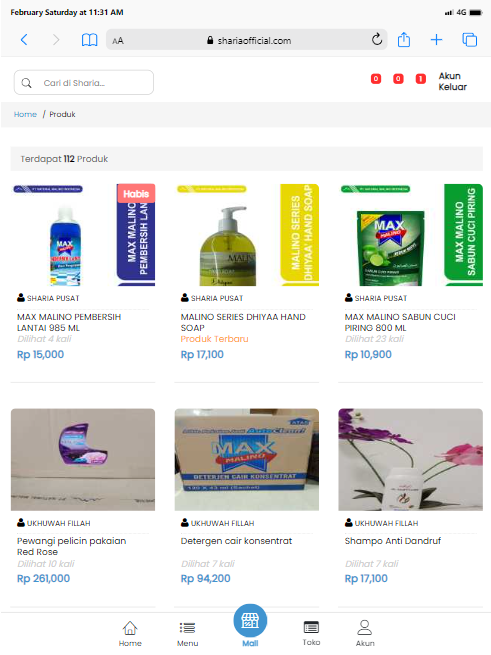Open the Max Malino Sabun Cuci Piring thumbnail

tap(410, 235)
